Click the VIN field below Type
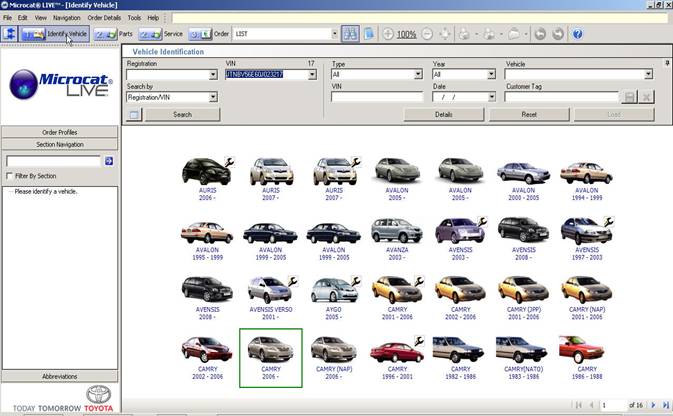This screenshot has width=673, height=416. tap(377, 97)
